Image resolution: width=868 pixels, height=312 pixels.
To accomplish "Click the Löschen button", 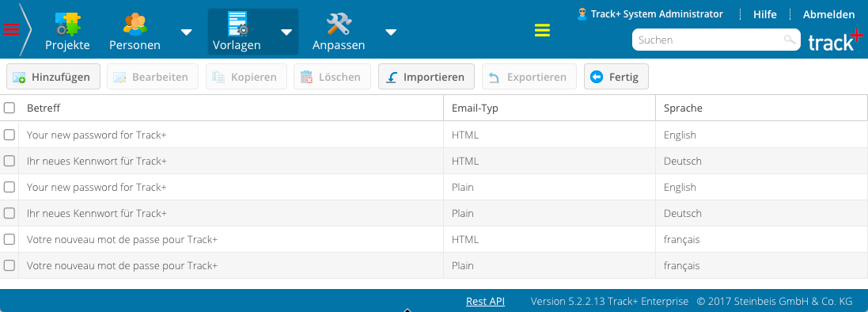I will point(332,77).
